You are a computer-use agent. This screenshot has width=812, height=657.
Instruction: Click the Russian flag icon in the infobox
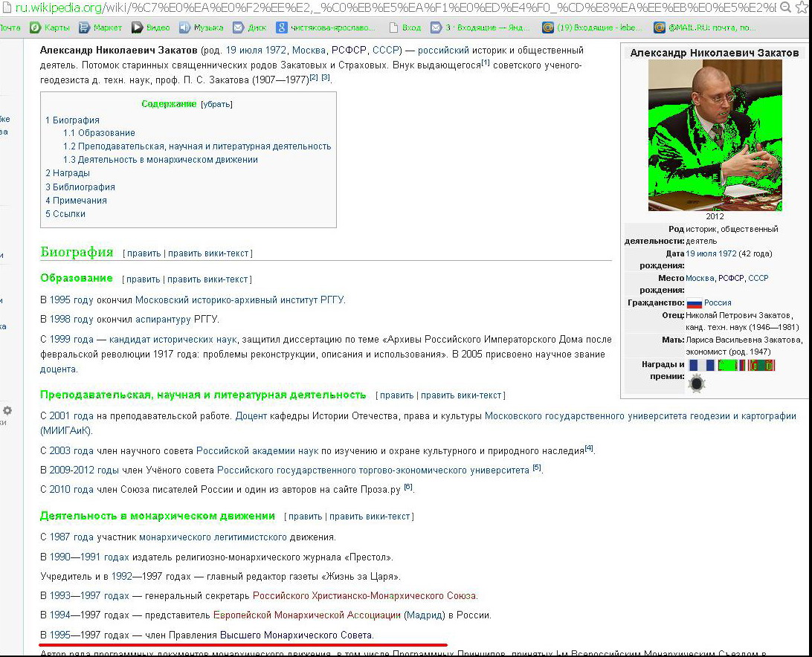click(x=694, y=303)
